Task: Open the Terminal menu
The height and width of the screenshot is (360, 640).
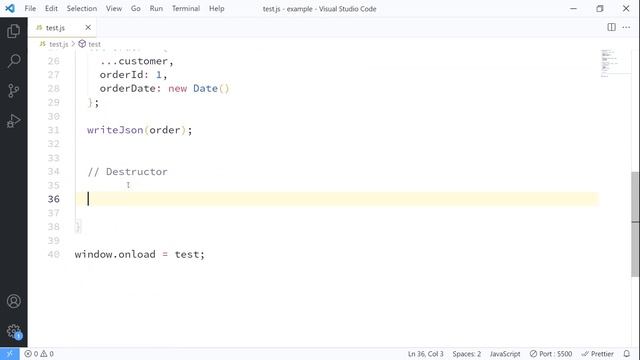Action: click(x=186, y=9)
